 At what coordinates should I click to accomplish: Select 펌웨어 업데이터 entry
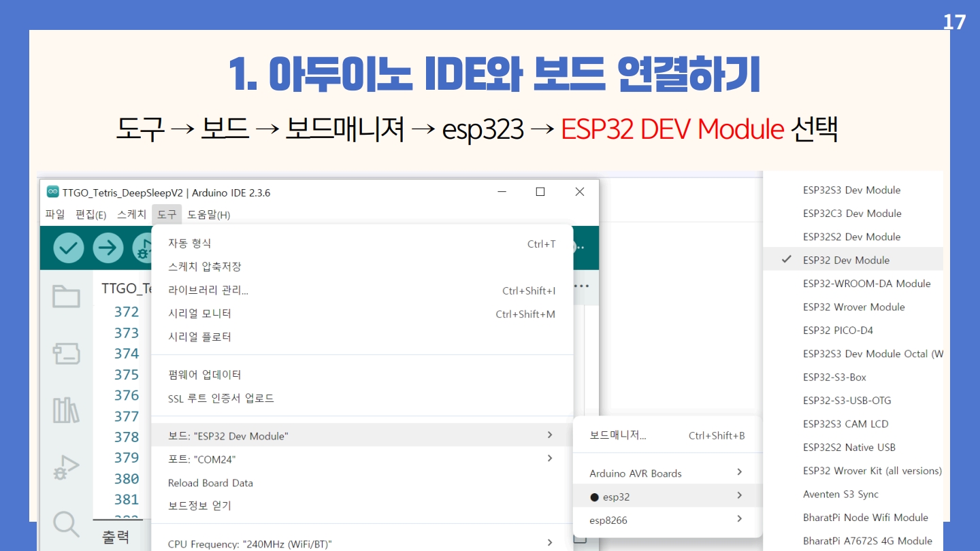click(x=362, y=375)
